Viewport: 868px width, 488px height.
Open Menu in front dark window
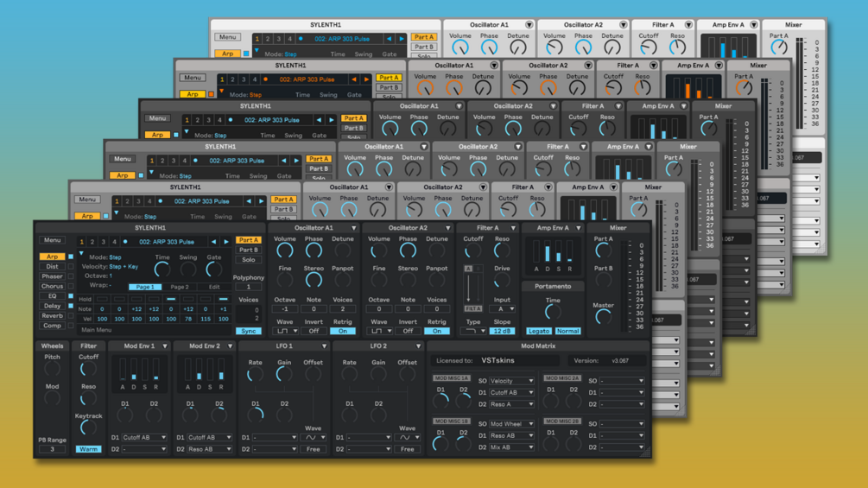[52, 240]
